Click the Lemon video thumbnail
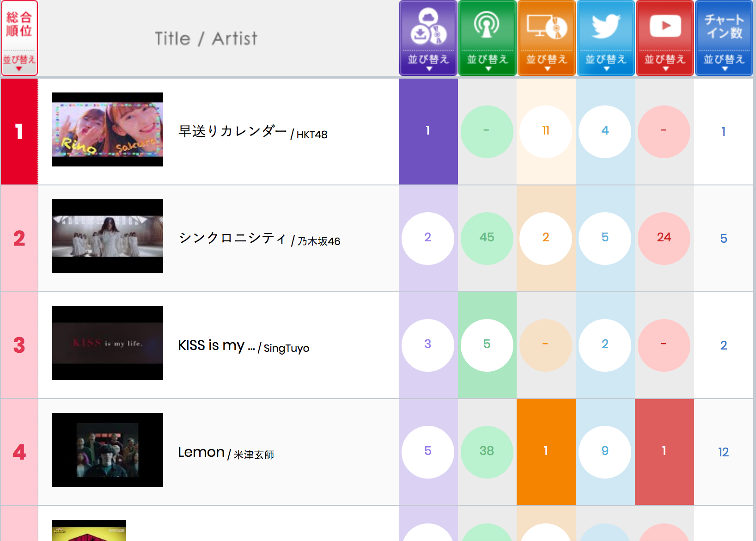The height and width of the screenshot is (541, 756). (x=108, y=450)
